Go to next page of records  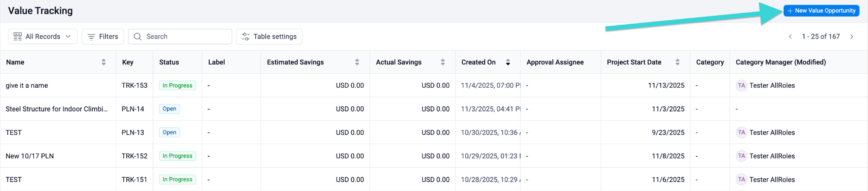(851, 36)
